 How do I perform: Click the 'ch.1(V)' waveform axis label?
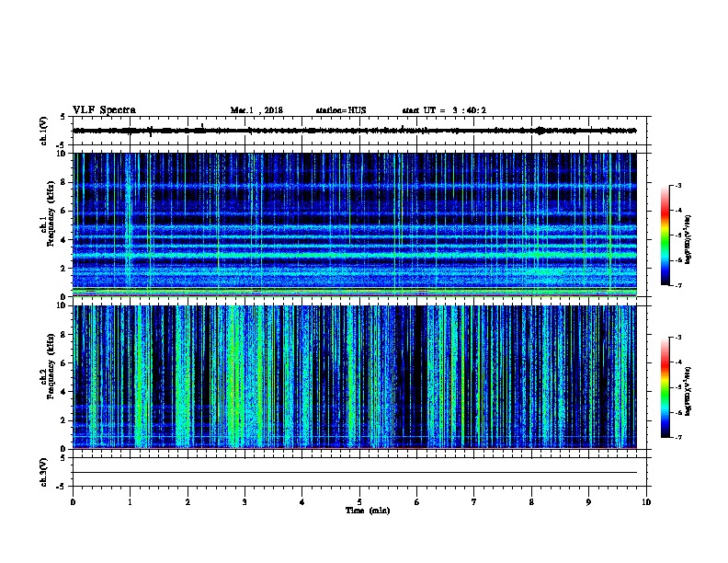(43, 131)
